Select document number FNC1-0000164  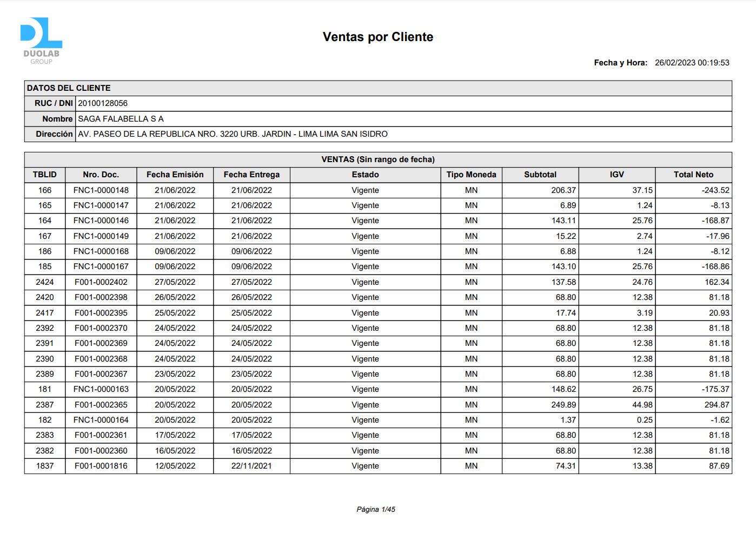click(101, 420)
